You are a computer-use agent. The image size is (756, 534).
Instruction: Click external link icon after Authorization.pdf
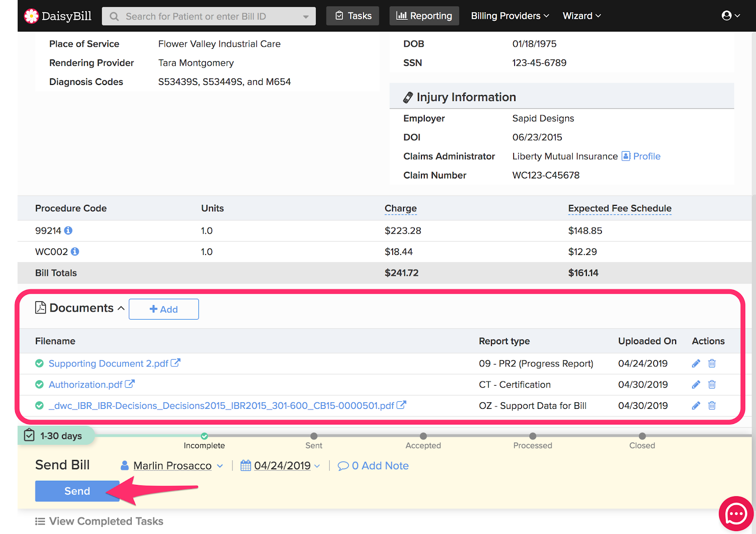[x=129, y=384]
